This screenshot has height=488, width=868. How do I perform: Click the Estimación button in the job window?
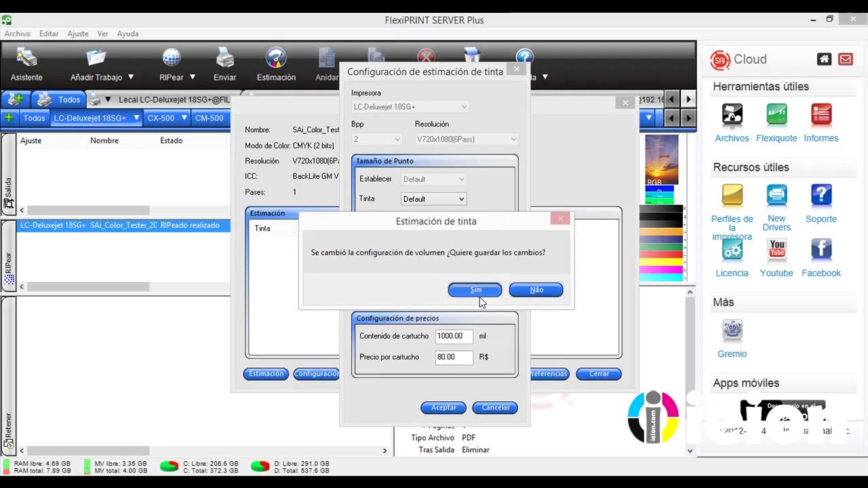point(266,373)
